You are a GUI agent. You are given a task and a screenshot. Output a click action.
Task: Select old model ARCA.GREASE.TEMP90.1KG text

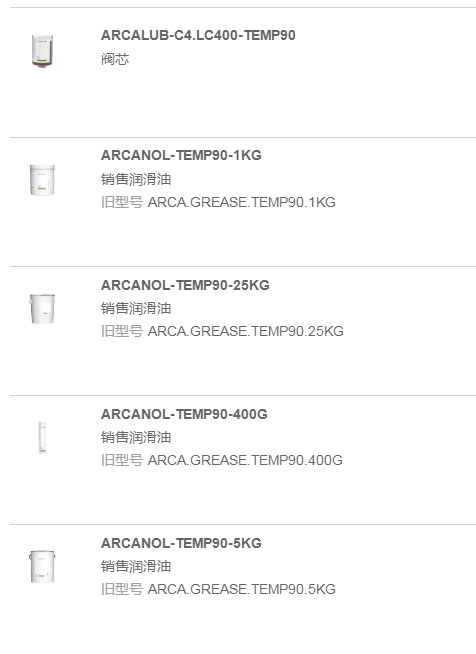pyautogui.click(x=242, y=202)
